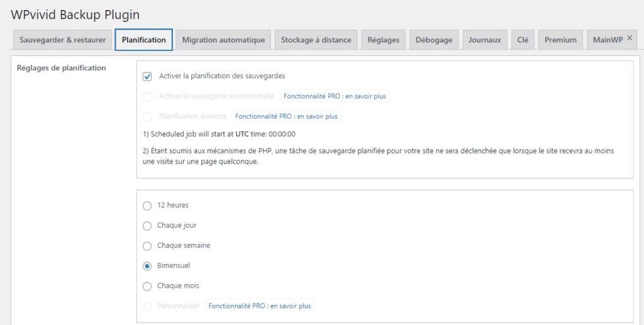Click the Réglages de planification label
Viewport: 644px width, 325px height.
tap(61, 68)
